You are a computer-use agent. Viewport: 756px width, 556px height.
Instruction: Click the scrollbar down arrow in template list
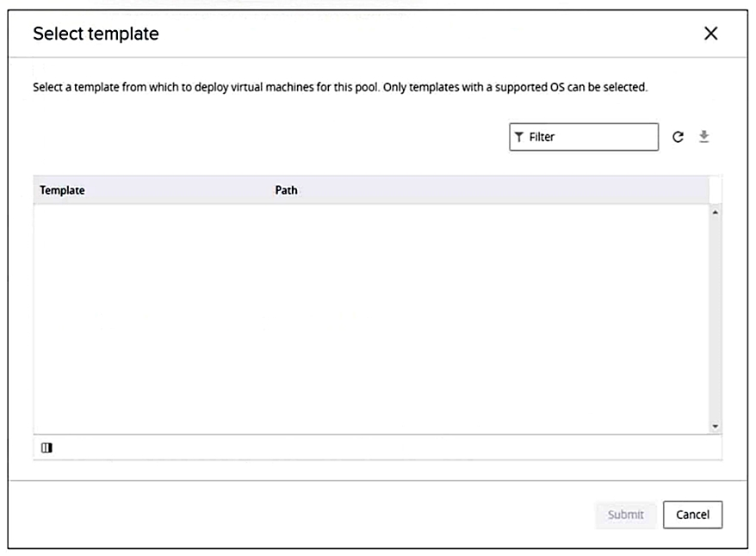[716, 426]
